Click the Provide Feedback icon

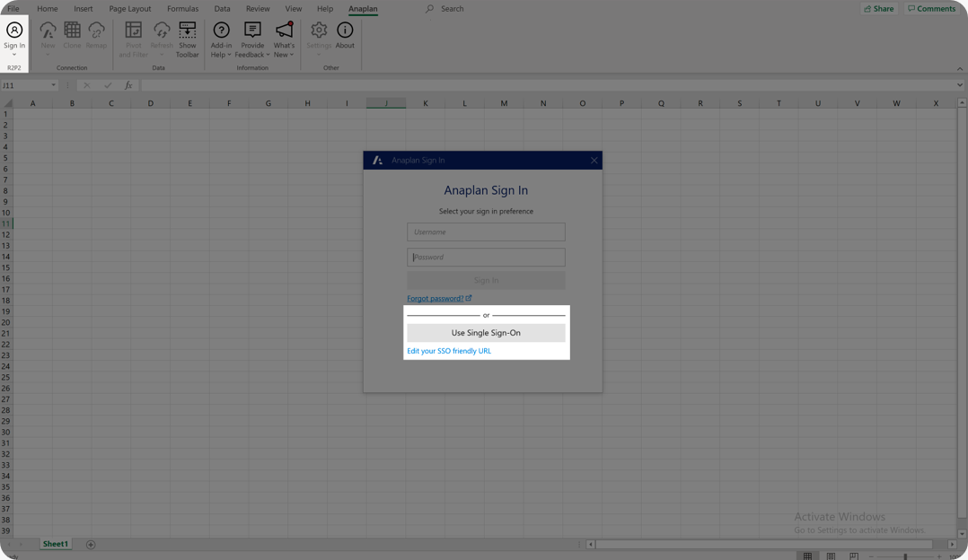(x=252, y=31)
